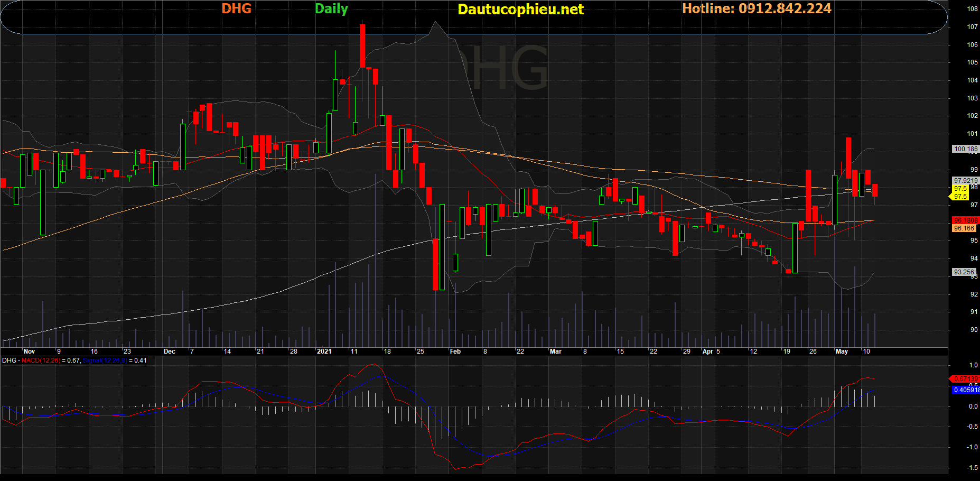Click the red MACD value tag 0.671391
Viewport: 980px width, 481px height.
click(x=965, y=379)
